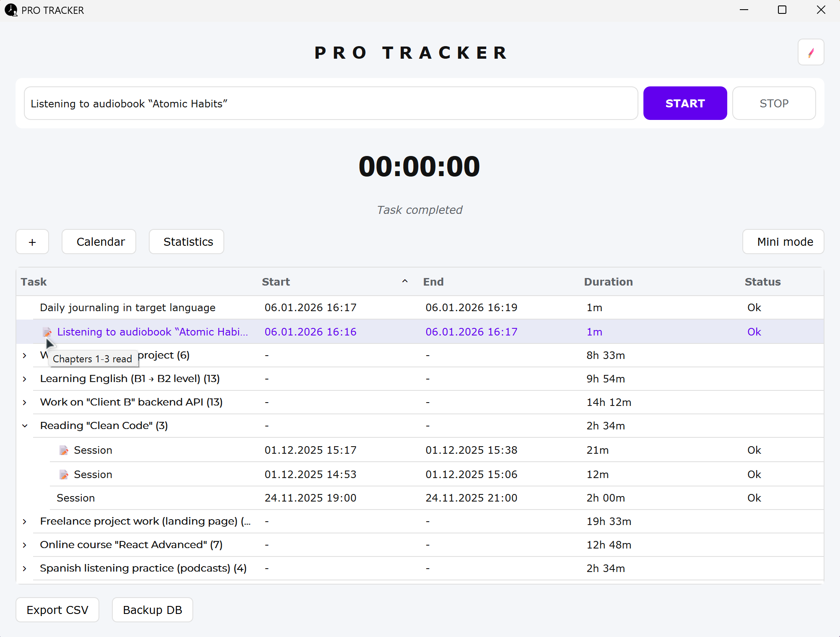Viewport: 840px width, 637px height.
Task: Click the PRO TRACKER clock logo
Action: 10,10
